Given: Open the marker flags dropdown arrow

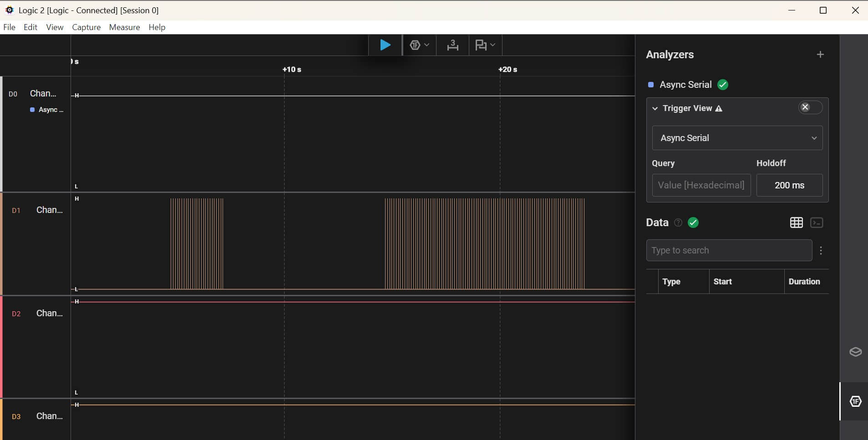Looking at the screenshot, I should 492,45.
